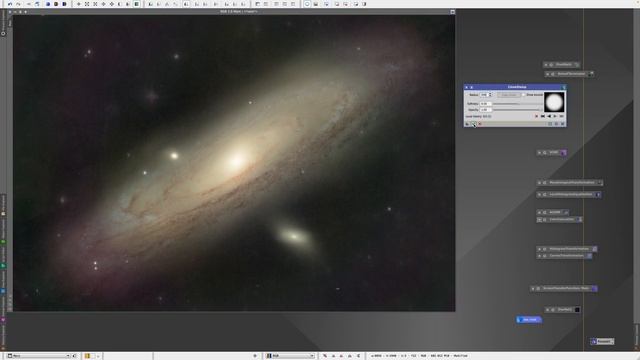Toggle the Show bounds checkbox in CloneStamp
Screen dimensions: 640x360
tap(523, 95)
